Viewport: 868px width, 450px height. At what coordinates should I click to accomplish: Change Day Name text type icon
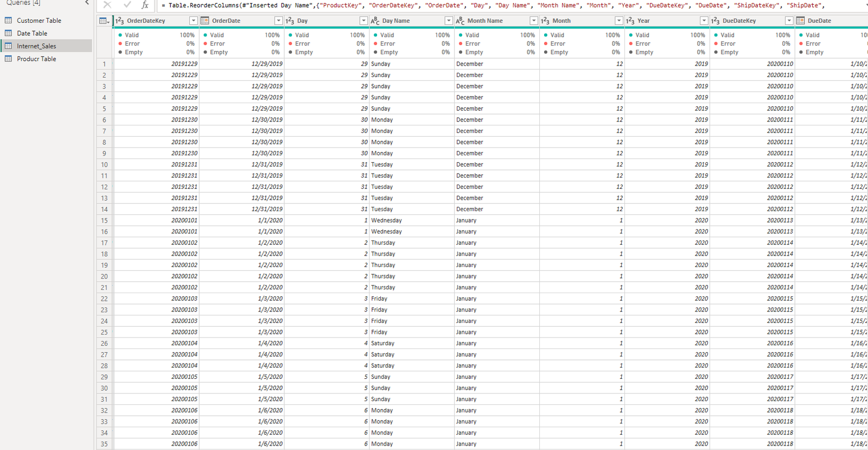(375, 21)
